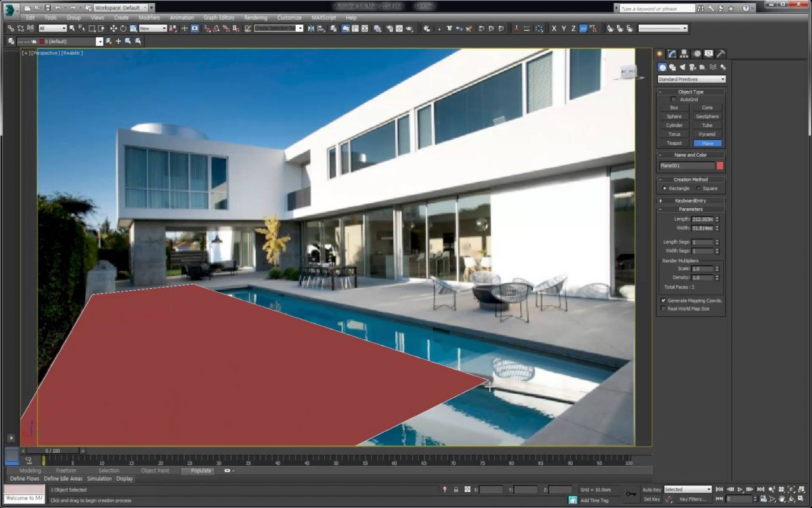Expand the KeyboardEntry rollout
812x508 pixels.
[x=691, y=201]
